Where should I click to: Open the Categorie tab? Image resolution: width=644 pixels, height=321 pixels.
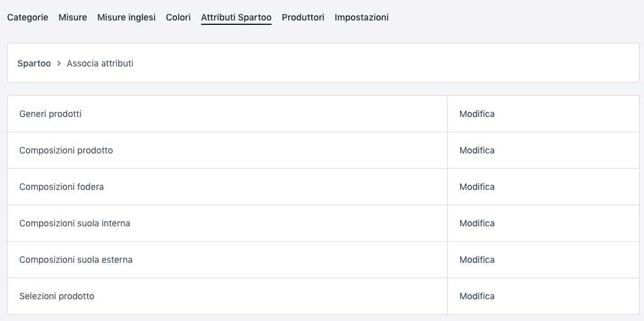click(x=27, y=17)
